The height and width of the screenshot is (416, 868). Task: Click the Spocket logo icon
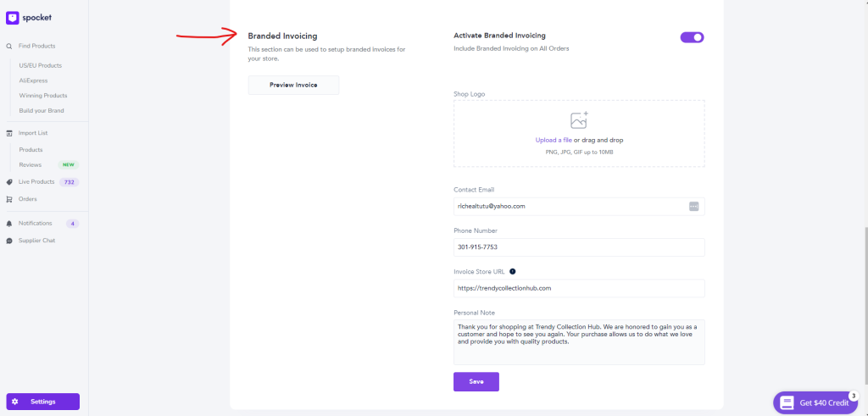point(12,19)
